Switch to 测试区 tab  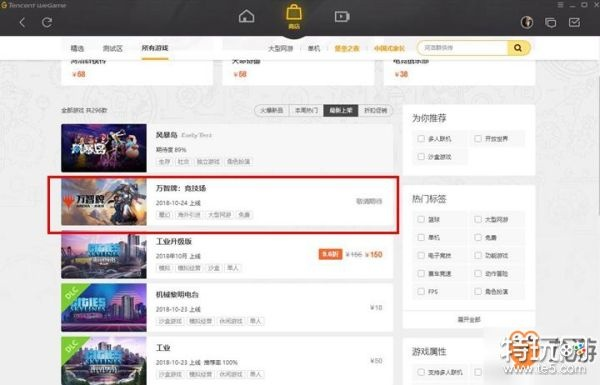pyautogui.click(x=112, y=48)
